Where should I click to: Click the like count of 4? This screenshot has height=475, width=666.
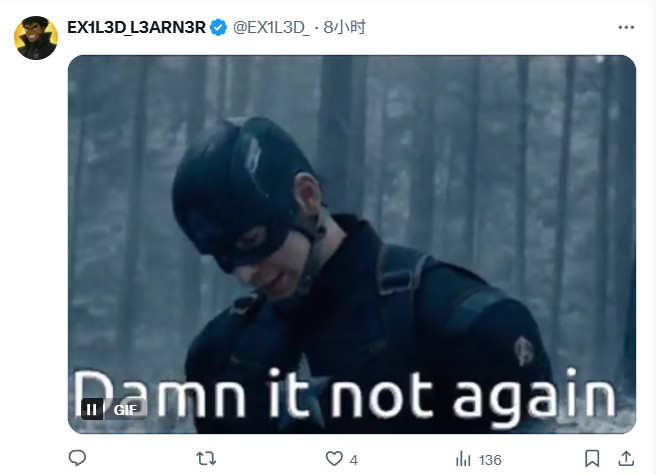click(354, 460)
